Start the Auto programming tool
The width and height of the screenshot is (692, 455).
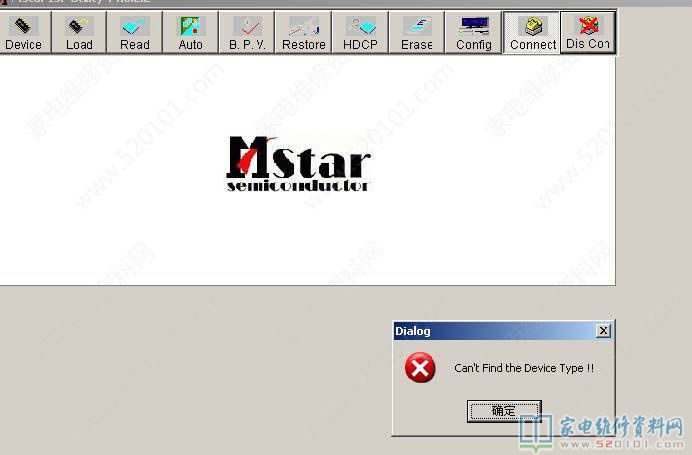tap(190, 33)
